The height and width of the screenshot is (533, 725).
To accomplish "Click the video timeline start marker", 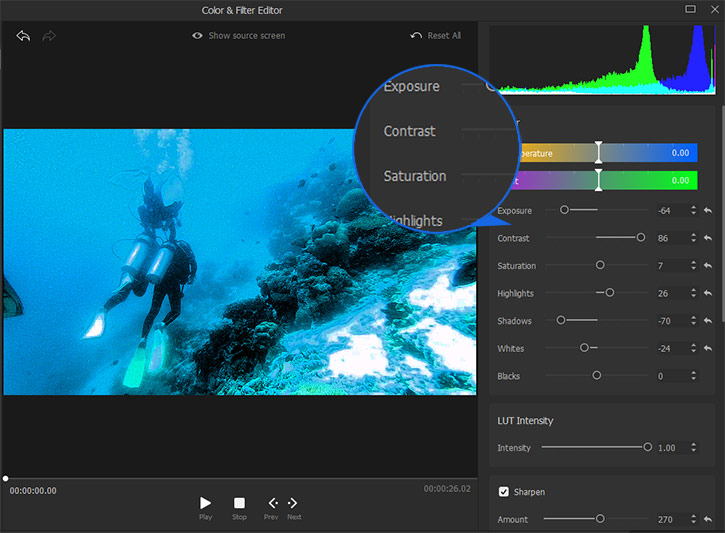I will click(6, 479).
